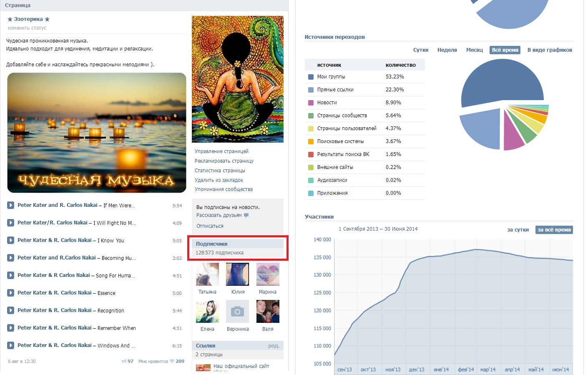Play track "Remember When"
The height and width of the screenshot is (375, 588).
coord(11,328)
